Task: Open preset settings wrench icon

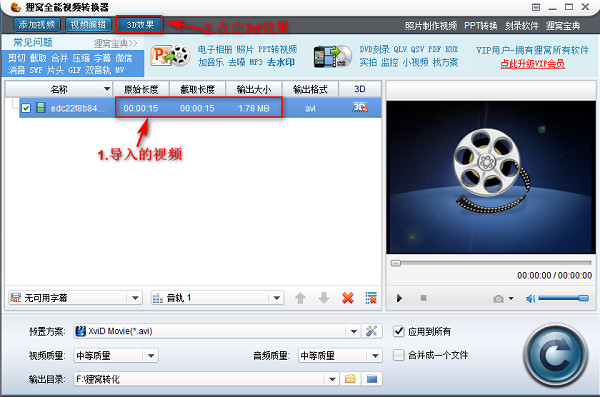Action: pos(371,331)
